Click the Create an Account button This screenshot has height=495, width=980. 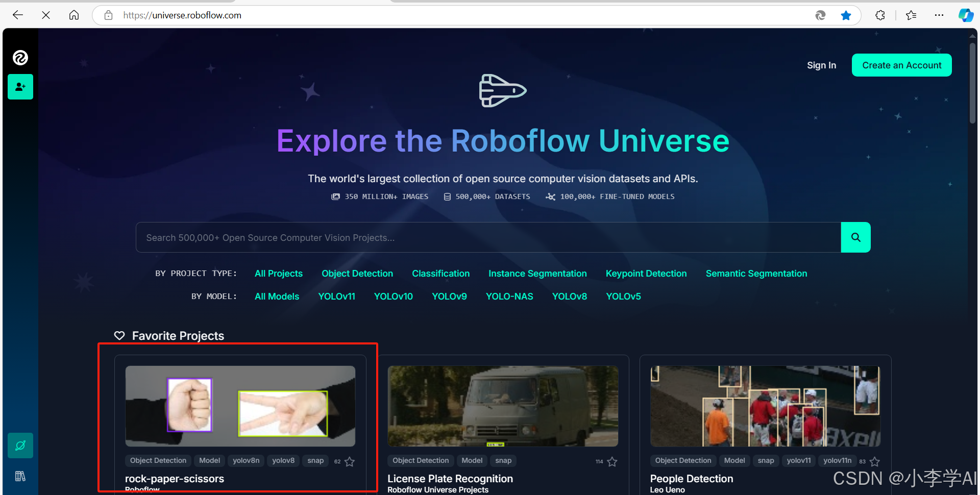point(901,65)
